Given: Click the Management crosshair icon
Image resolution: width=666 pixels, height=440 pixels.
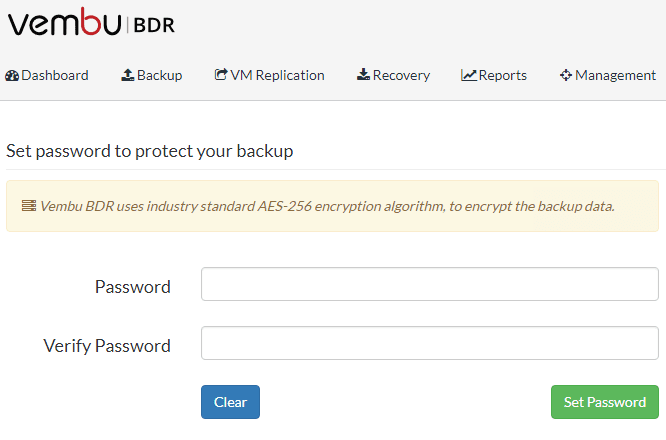Looking at the screenshot, I should point(566,75).
